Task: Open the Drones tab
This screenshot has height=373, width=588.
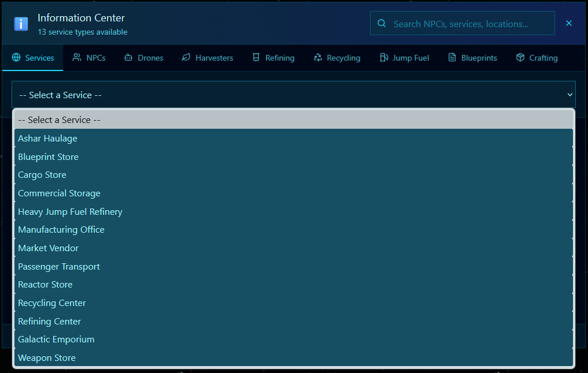Action: pyautogui.click(x=143, y=58)
